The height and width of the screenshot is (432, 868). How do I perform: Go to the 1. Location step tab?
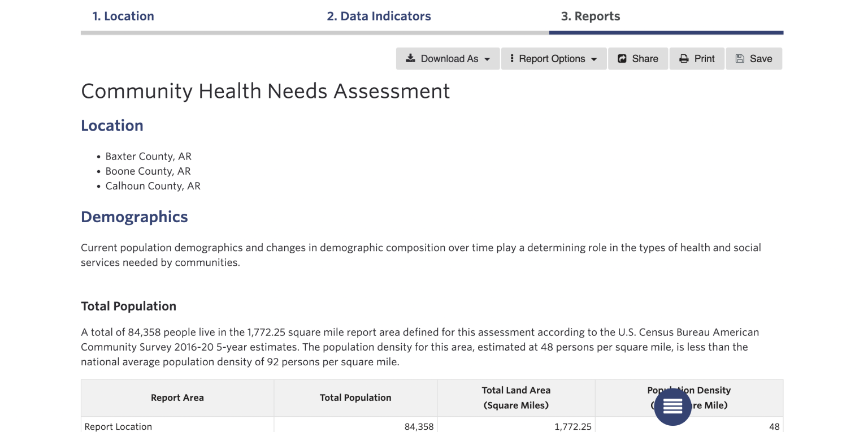click(x=123, y=16)
